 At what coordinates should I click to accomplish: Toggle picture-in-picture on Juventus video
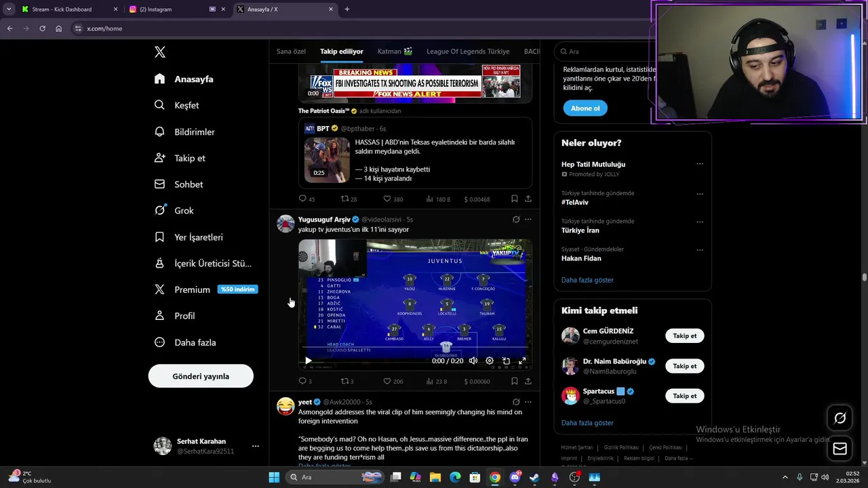[x=506, y=361]
